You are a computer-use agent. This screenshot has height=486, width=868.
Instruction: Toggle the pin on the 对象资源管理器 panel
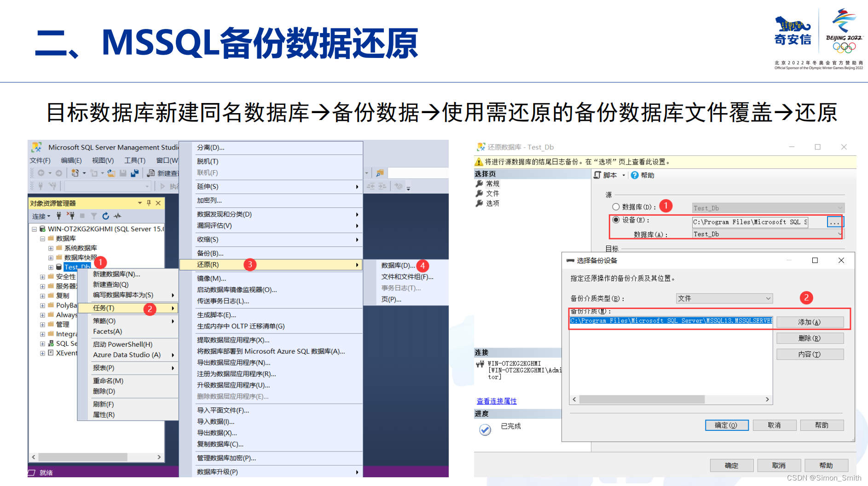[148, 203]
